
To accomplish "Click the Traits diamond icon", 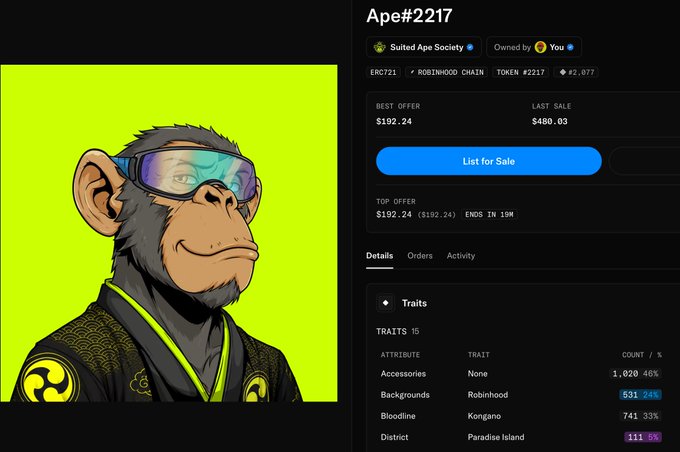I will [x=386, y=303].
